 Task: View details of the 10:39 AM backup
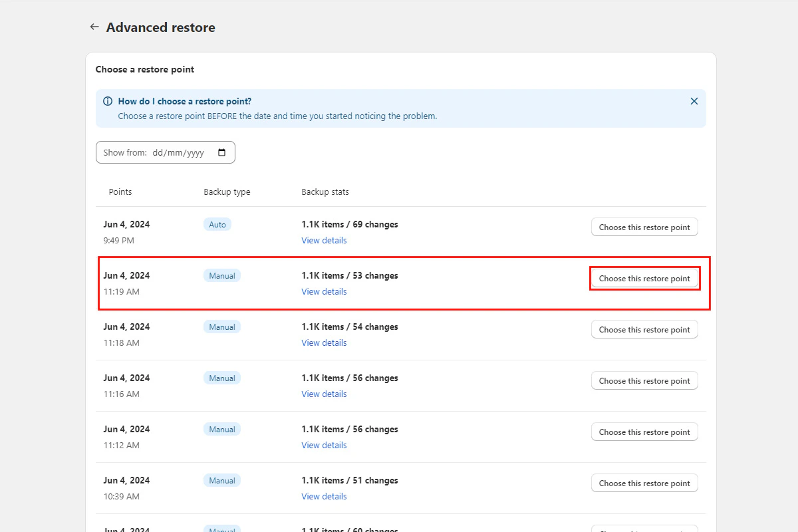pyautogui.click(x=324, y=496)
